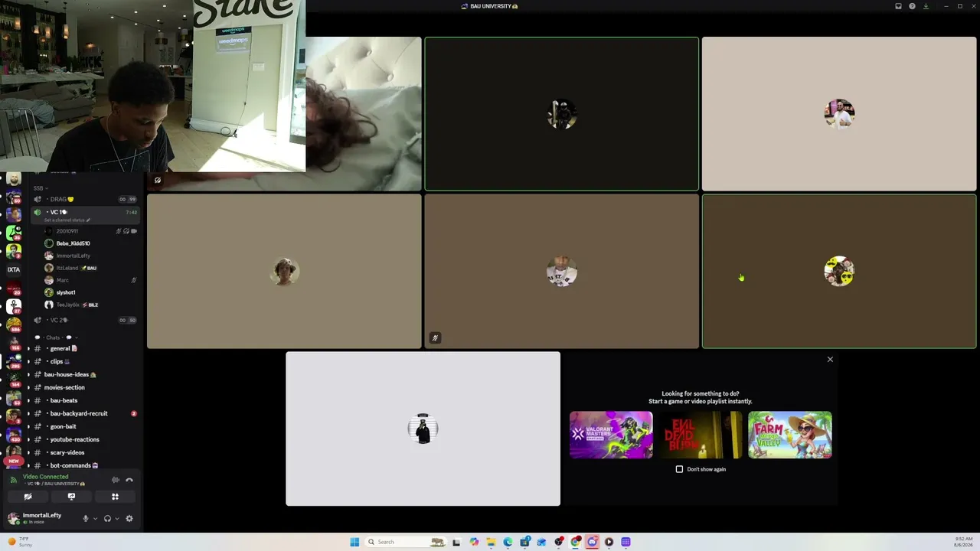
Task: Open noise suppression waveform icon
Action: pyautogui.click(x=116, y=480)
